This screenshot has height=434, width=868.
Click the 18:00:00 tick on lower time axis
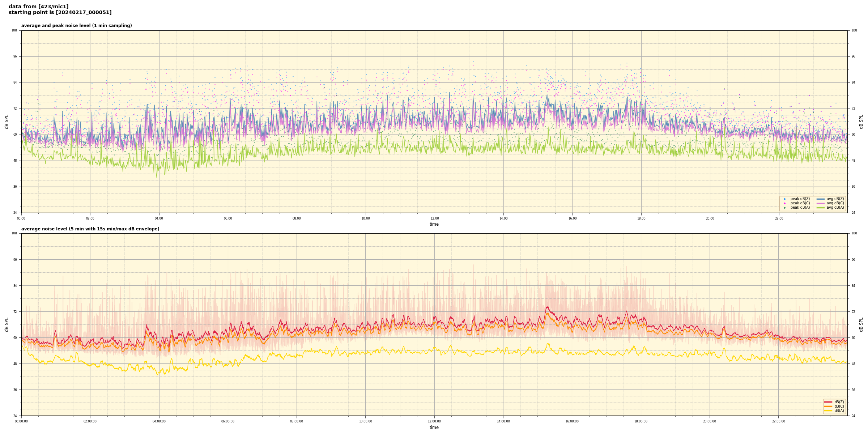click(x=641, y=421)
